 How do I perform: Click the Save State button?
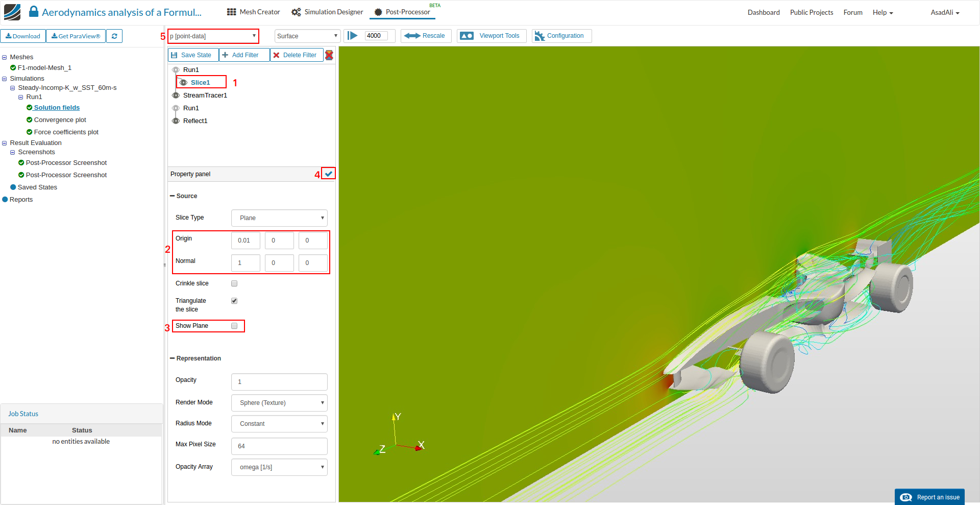click(193, 55)
